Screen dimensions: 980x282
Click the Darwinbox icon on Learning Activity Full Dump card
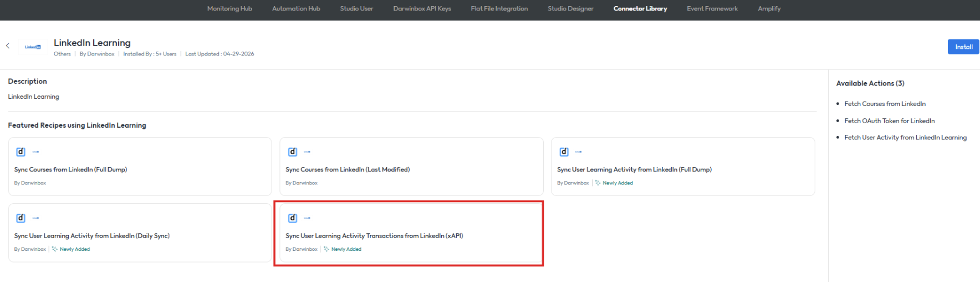564,152
